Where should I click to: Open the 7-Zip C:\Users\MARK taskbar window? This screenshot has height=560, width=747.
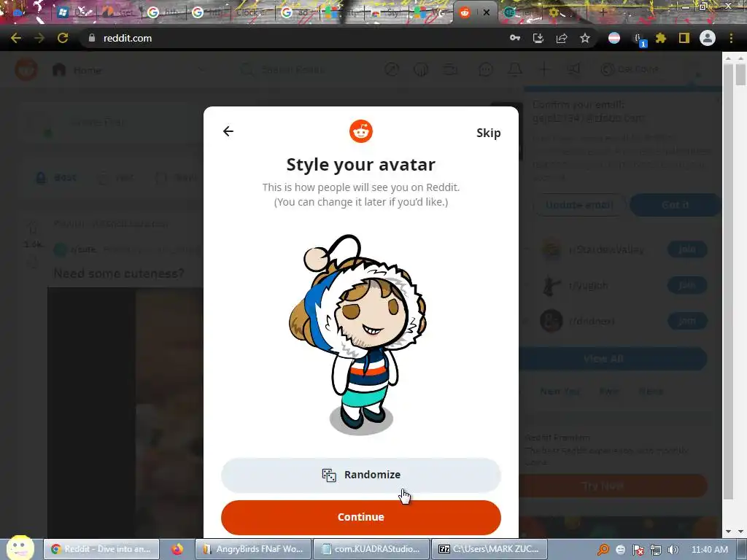[489, 549]
